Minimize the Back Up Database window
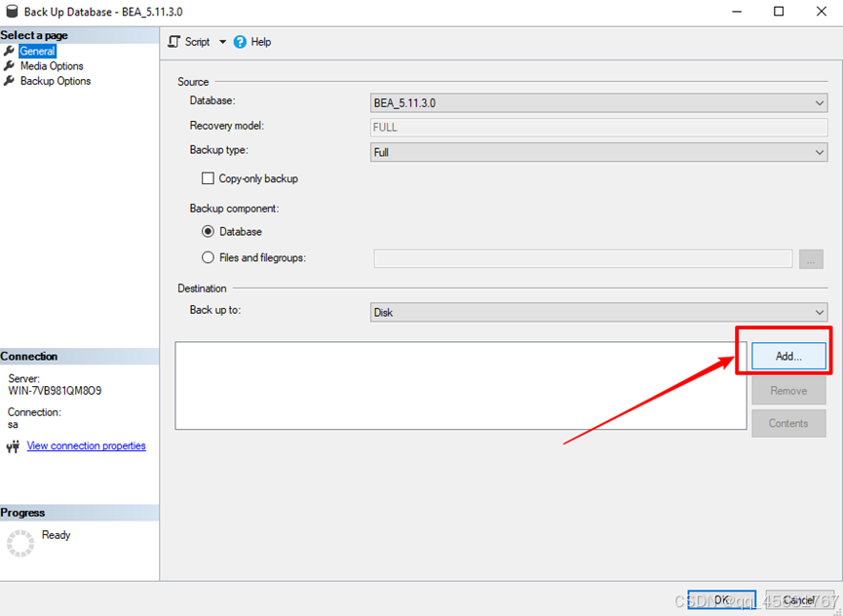 click(x=737, y=12)
